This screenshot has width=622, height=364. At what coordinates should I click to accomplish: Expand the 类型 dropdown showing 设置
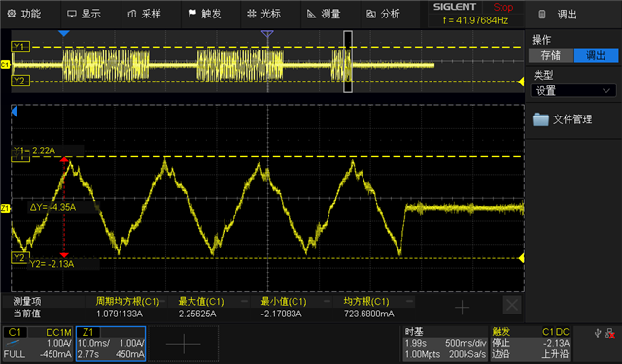[573, 90]
